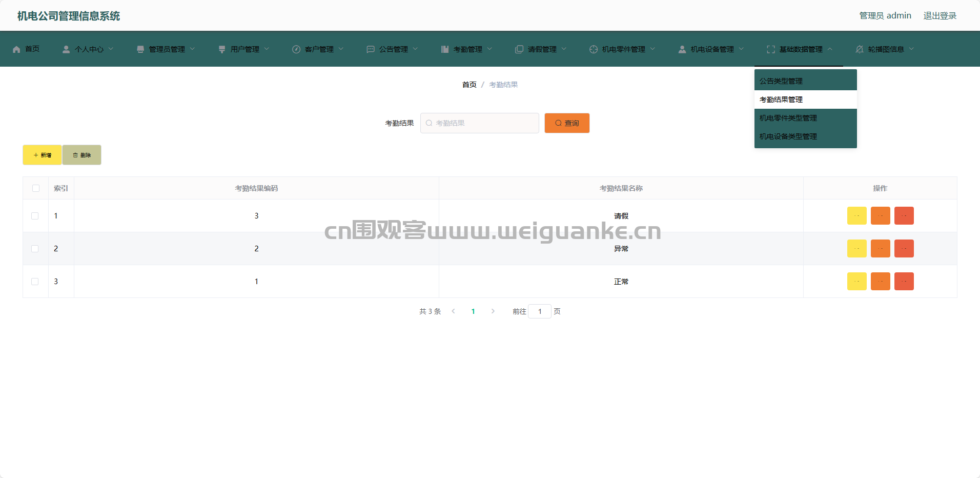Click the orange action button in the 正常 row
980x478 pixels.
click(x=881, y=282)
